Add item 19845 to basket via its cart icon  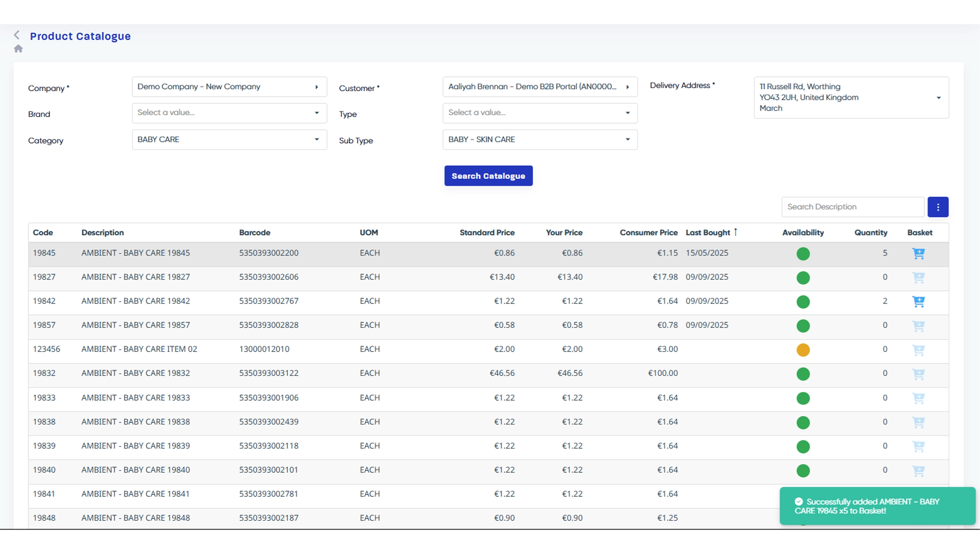pos(918,253)
